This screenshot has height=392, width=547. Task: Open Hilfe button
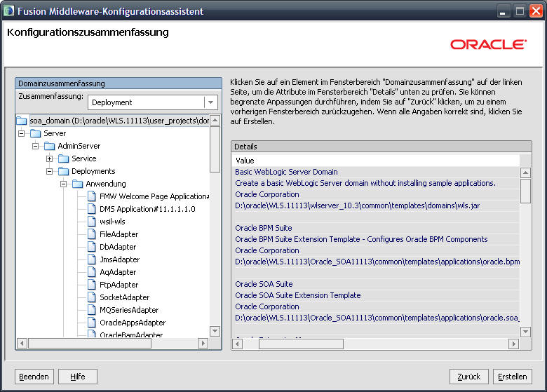pos(77,377)
